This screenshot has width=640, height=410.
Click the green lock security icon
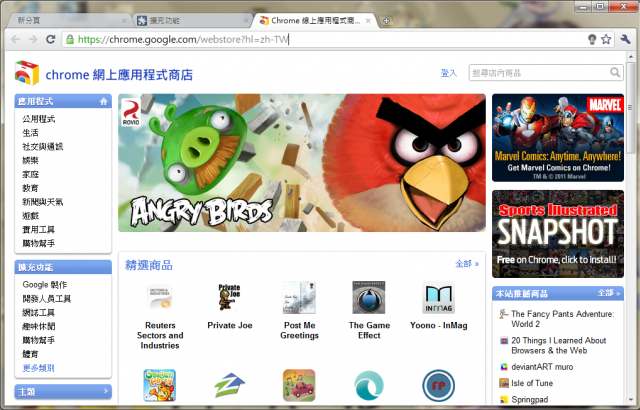(70, 39)
